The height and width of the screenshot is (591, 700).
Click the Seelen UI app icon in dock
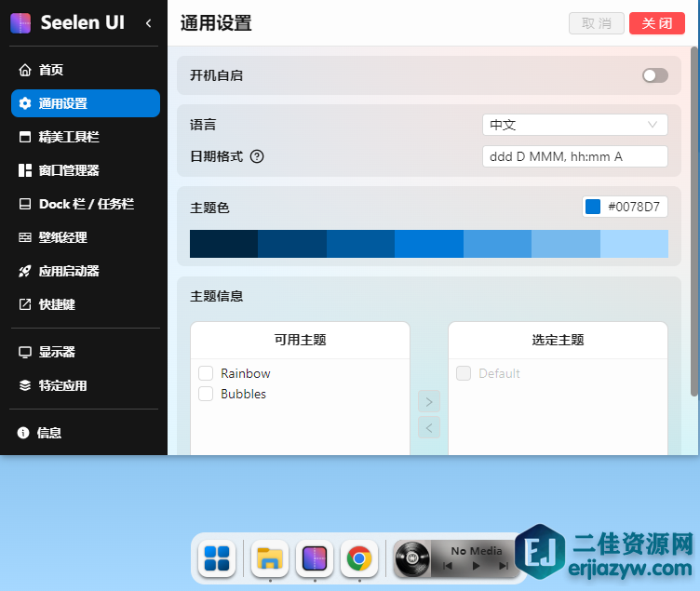point(315,558)
